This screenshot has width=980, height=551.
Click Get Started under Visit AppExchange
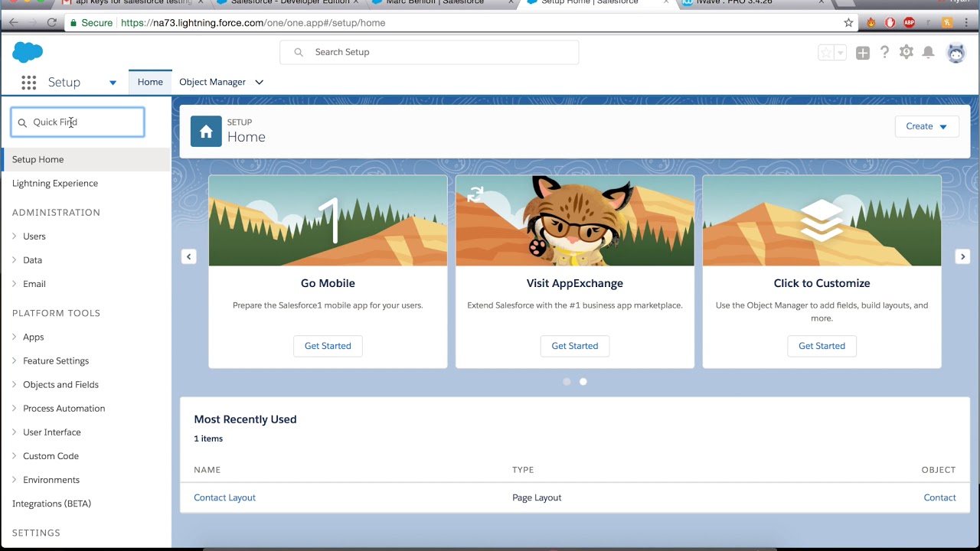[x=575, y=346]
